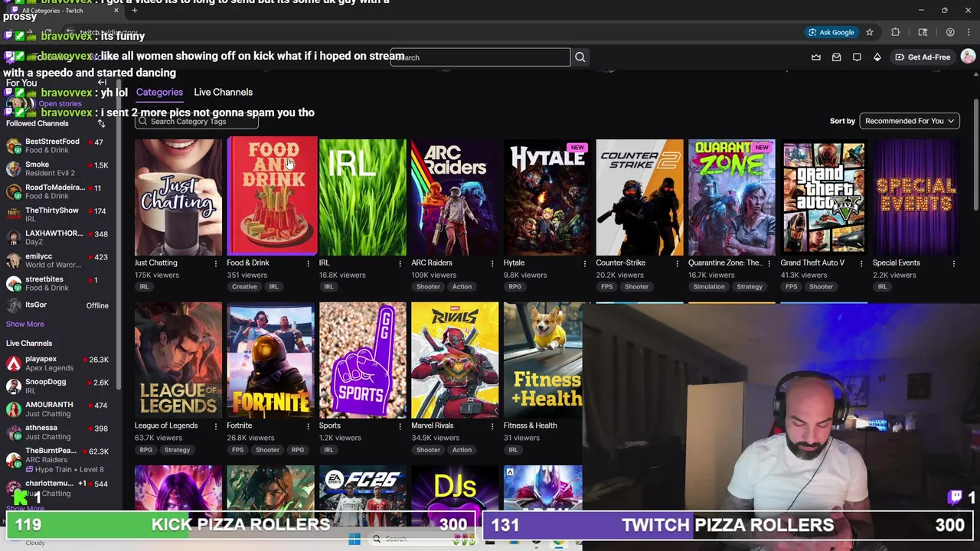Open a new browser tab
The image size is (980, 551).
coord(135,11)
